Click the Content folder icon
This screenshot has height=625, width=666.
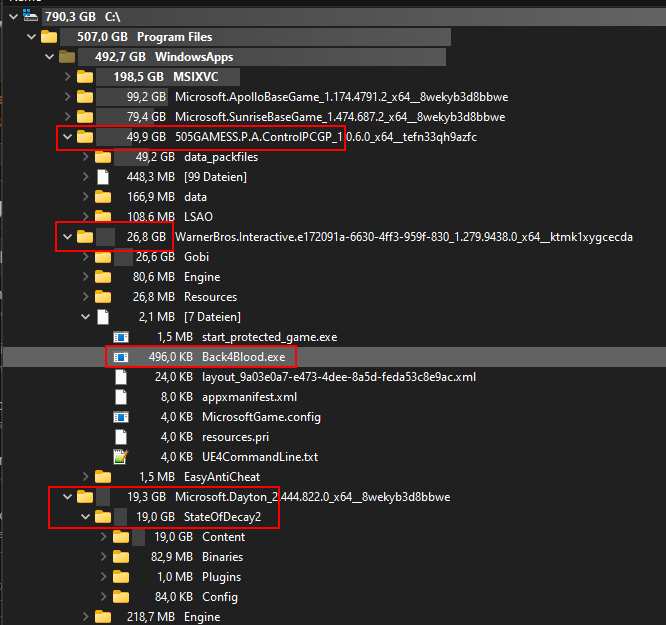(x=121, y=537)
